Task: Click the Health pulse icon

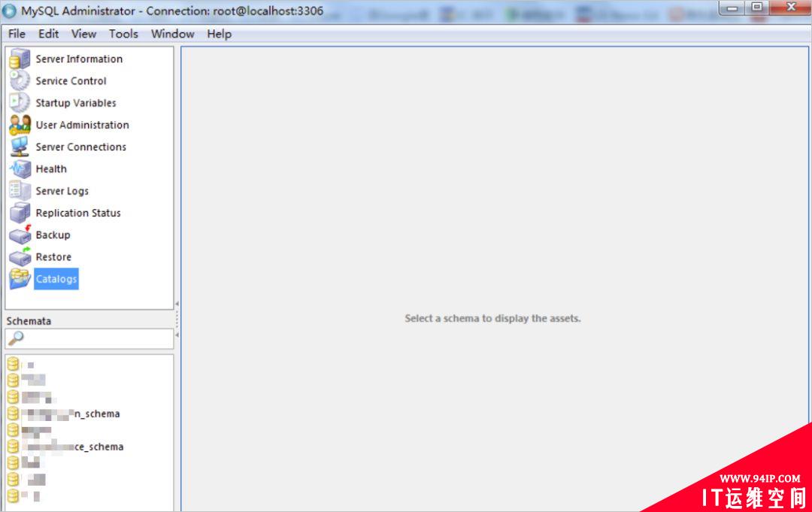Action: (x=20, y=168)
